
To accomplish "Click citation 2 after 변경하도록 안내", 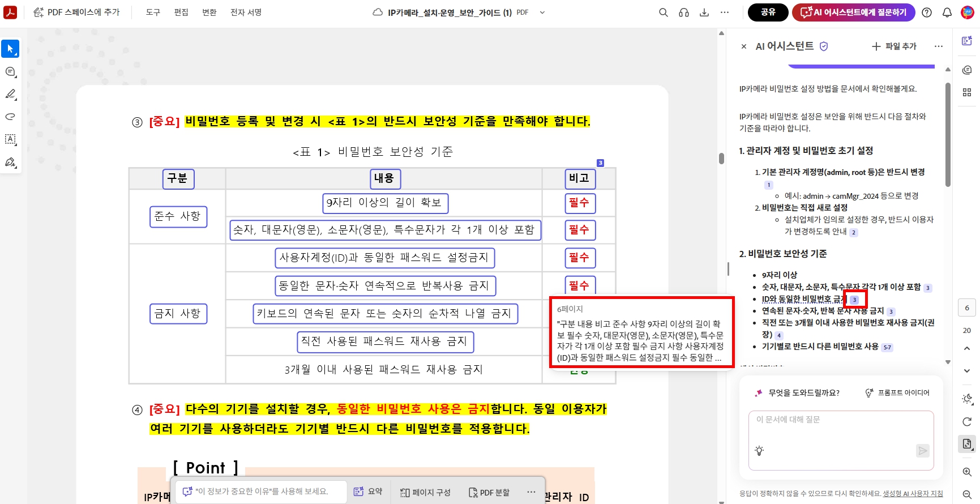I will coord(854,232).
